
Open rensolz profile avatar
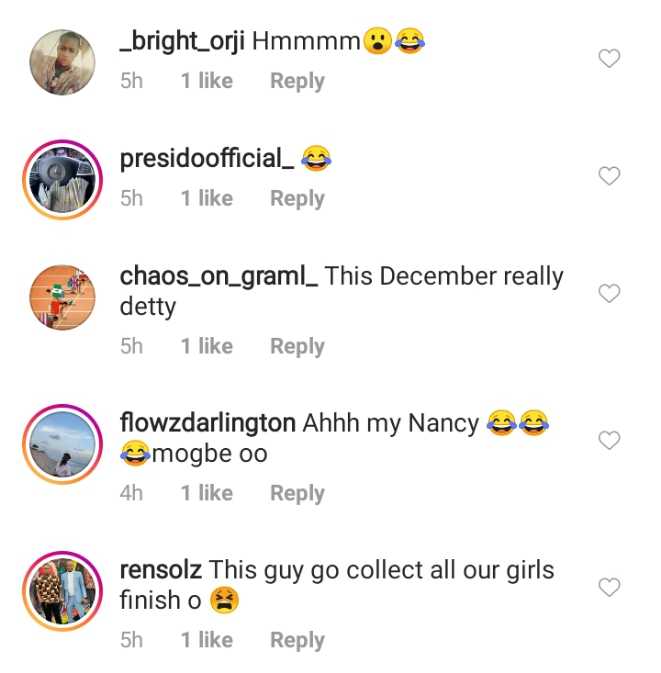pos(63,589)
